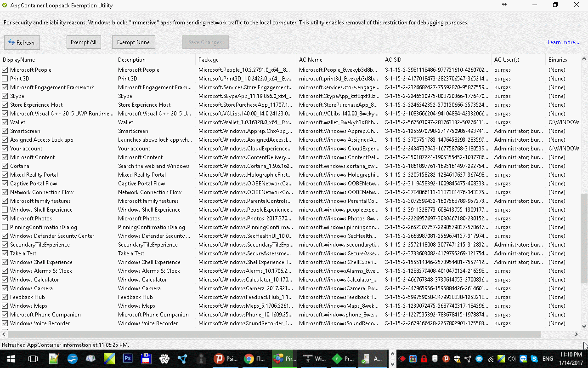Check the PinningConfirmationDialog checkbox
The image size is (588, 368).
click(x=5, y=227)
